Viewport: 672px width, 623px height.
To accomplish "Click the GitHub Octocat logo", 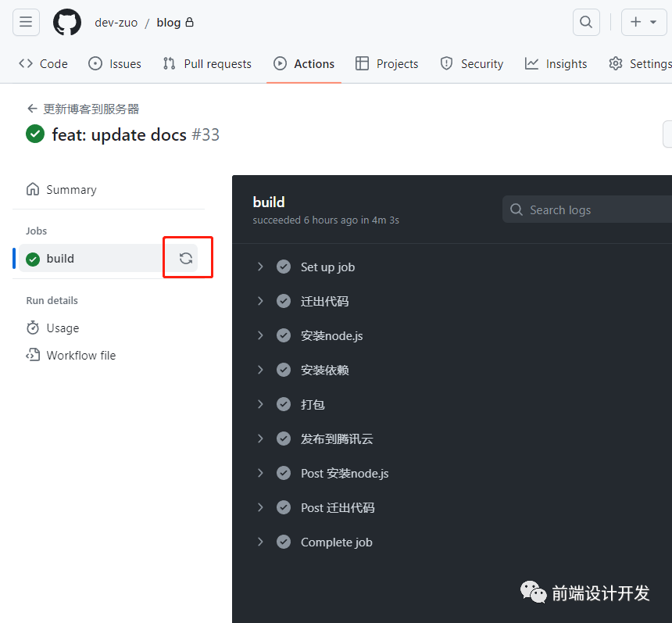I will point(67,23).
